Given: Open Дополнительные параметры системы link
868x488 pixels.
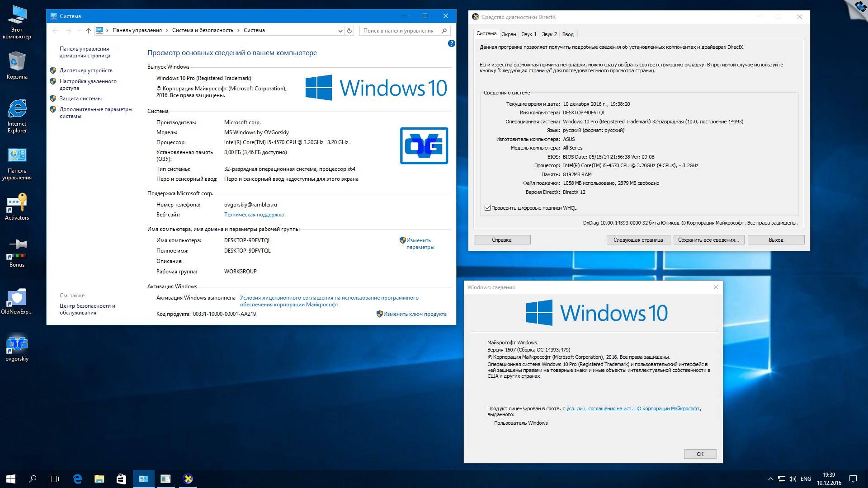Looking at the screenshot, I should [96, 113].
